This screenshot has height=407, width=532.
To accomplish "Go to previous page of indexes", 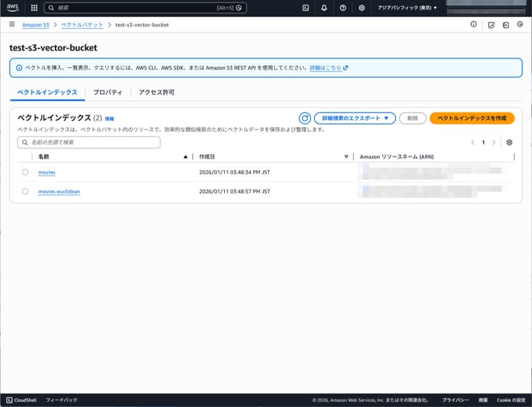I will pyautogui.click(x=473, y=142).
